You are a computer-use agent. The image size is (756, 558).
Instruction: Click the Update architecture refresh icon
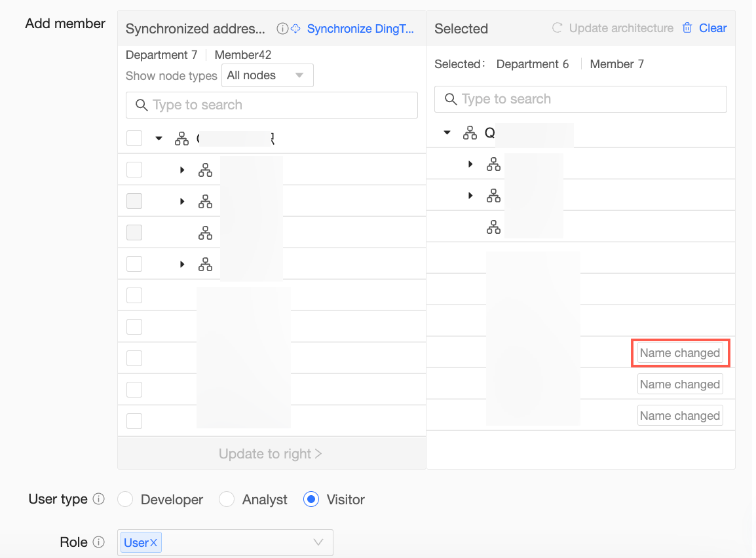(558, 28)
